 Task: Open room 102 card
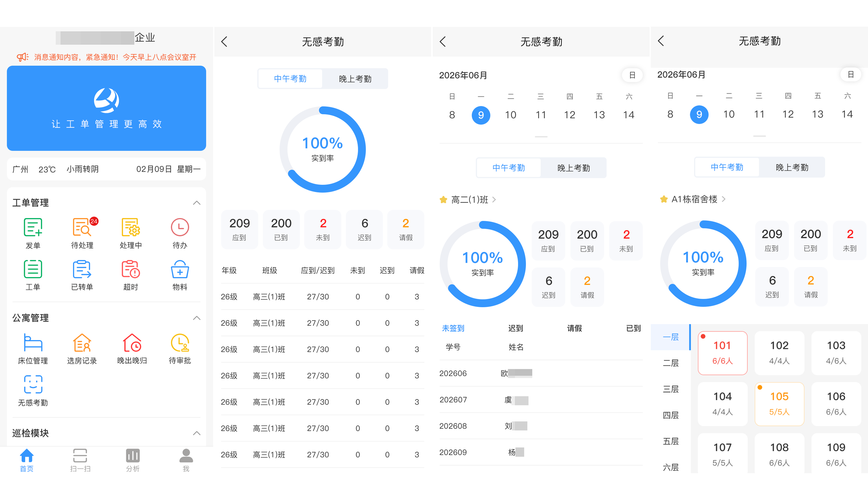tap(779, 353)
